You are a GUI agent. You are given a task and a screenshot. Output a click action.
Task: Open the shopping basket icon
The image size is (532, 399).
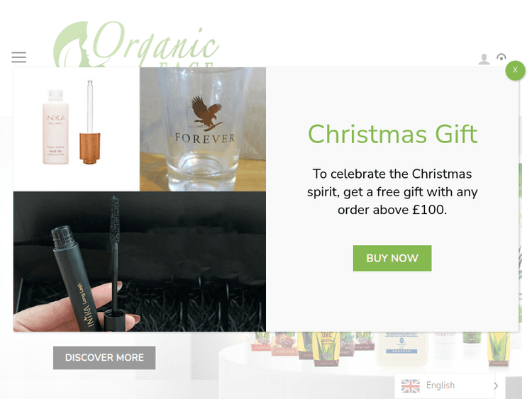tap(501, 57)
